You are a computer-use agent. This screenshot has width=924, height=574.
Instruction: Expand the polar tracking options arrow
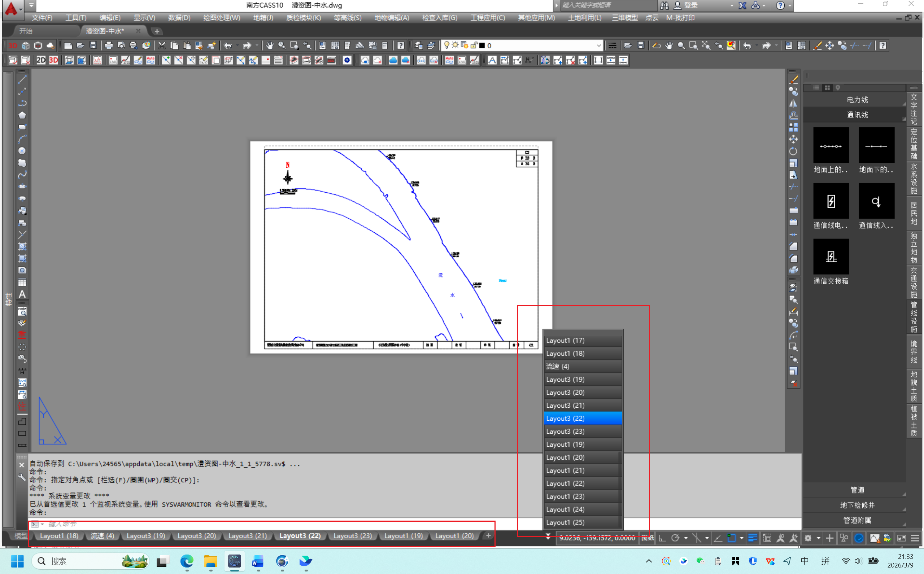point(685,538)
